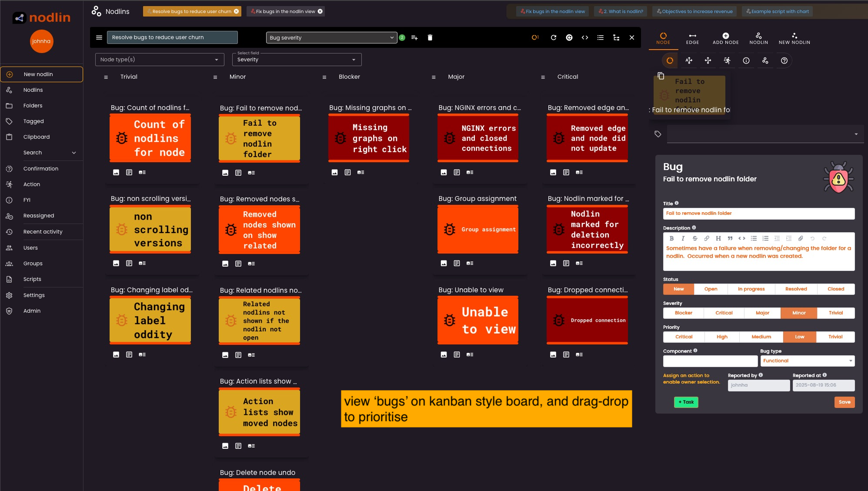Open code view brackets icon in toolbar
The width and height of the screenshot is (868, 491).
pos(584,38)
